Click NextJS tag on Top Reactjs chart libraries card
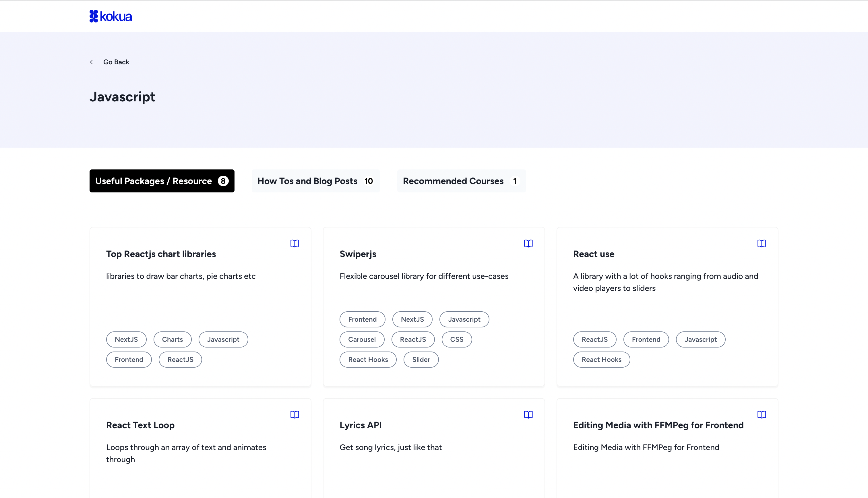Image resolution: width=868 pixels, height=498 pixels. click(x=127, y=339)
